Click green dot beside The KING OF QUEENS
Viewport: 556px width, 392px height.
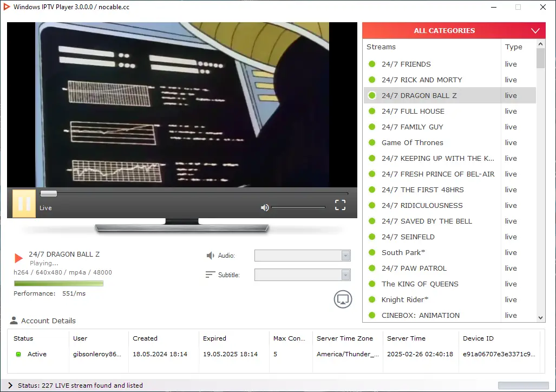pyautogui.click(x=372, y=284)
